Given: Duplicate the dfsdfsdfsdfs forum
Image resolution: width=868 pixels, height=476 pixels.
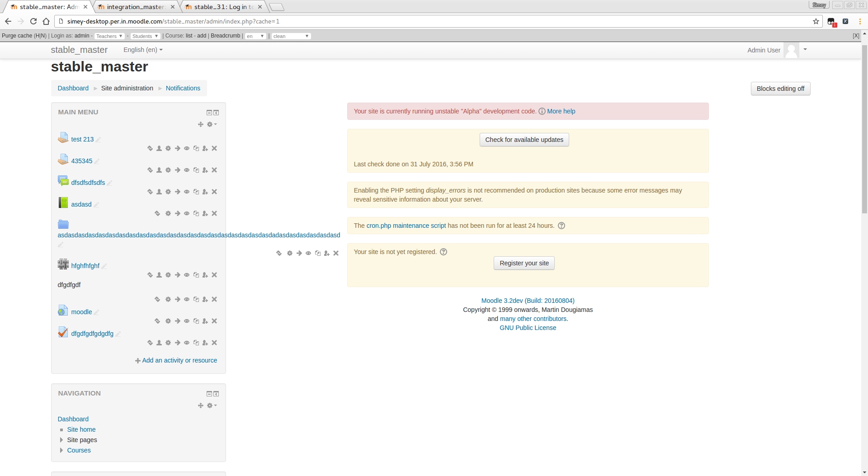Looking at the screenshot, I should coord(196,192).
